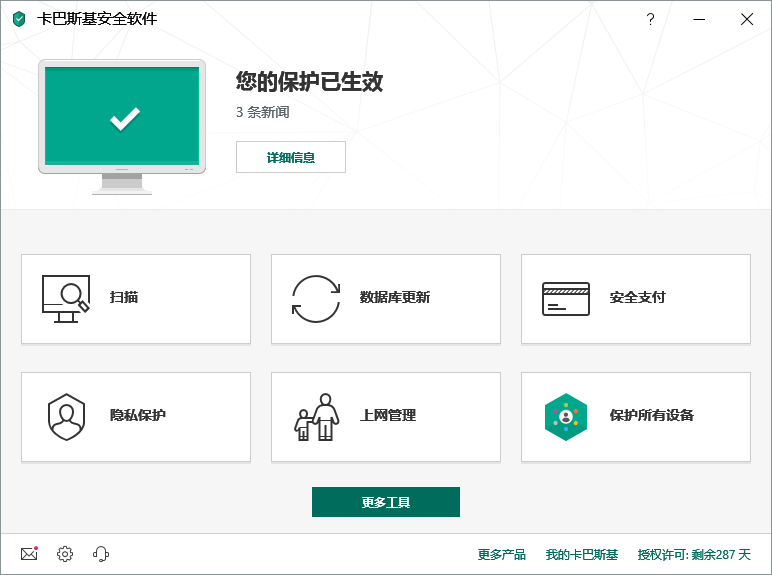Click the Scan (扫描) monitor magnifier icon
Viewport: 772px width, 575px height.
coord(65,298)
